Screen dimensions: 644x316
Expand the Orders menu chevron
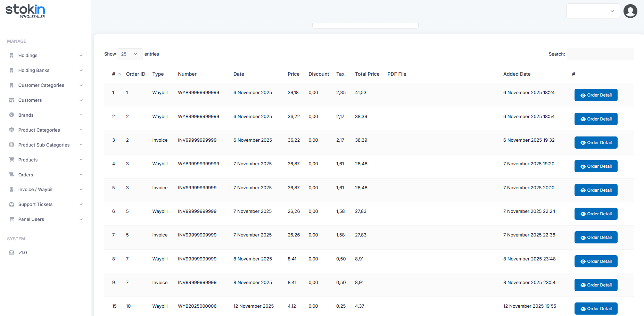coord(81,175)
